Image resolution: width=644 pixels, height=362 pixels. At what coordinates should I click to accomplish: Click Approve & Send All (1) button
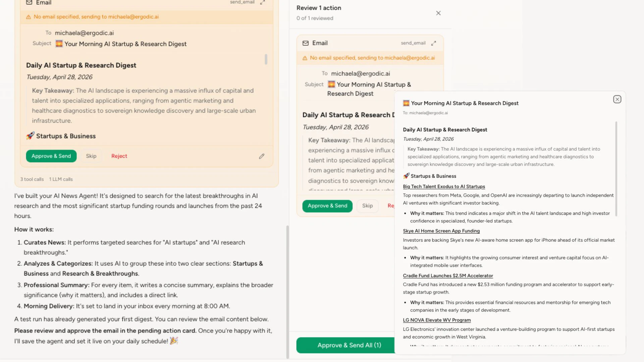coord(349,345)
